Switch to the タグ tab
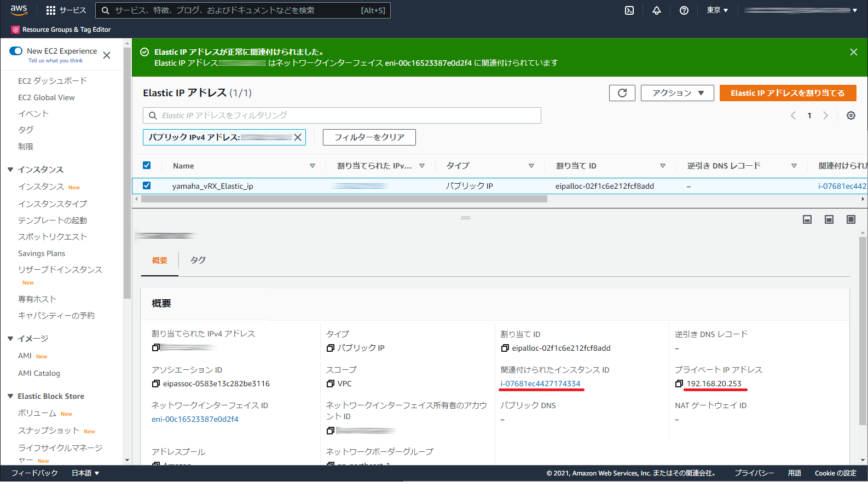Screen dimensions: 868x482 (x=198, y=260)
